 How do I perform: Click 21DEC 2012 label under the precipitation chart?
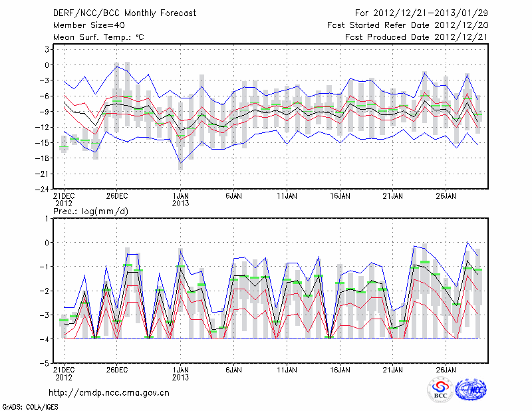pyautogui.click(x=64, y=372)
